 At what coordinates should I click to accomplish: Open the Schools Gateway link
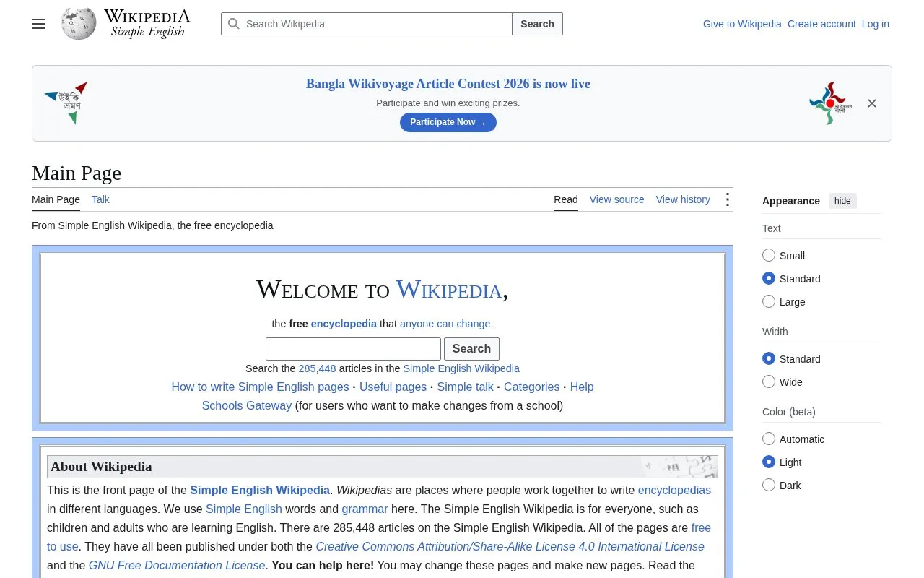pyautogui.click(x=247, y=405)
